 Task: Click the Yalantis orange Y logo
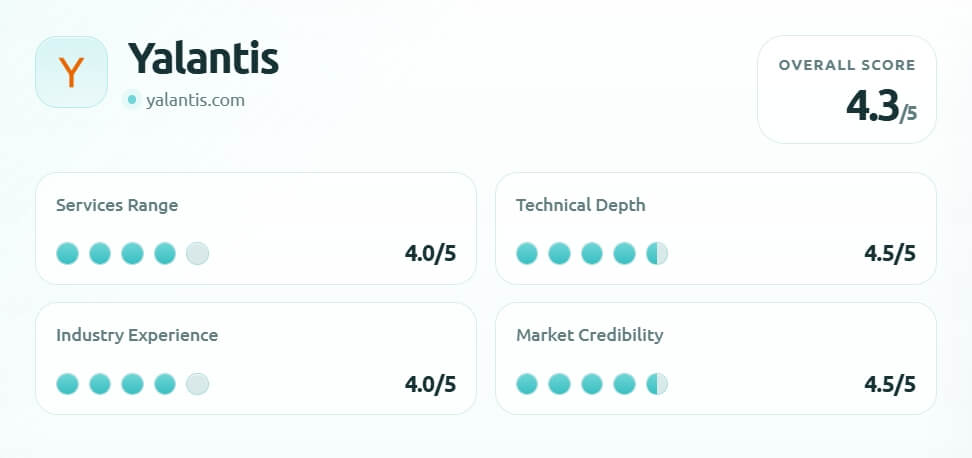tap(71, 72)
